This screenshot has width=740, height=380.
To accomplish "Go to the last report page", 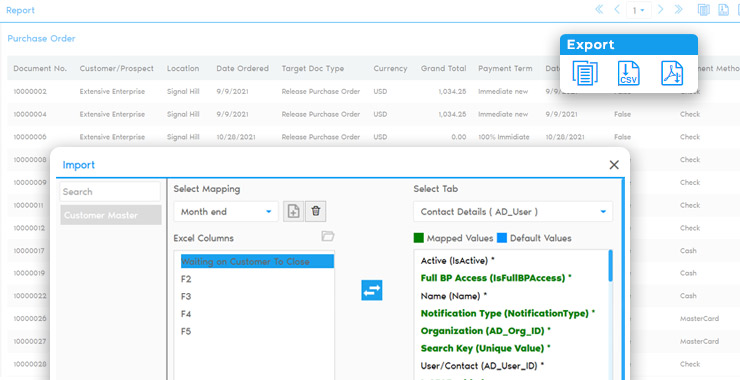I will click(x=679, y=9).
